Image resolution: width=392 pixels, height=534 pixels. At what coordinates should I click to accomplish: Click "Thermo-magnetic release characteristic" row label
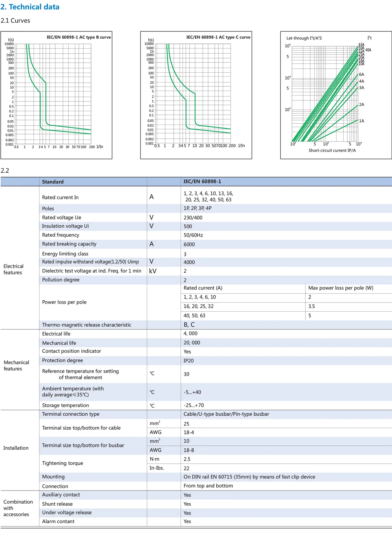(x=87, y=325)
